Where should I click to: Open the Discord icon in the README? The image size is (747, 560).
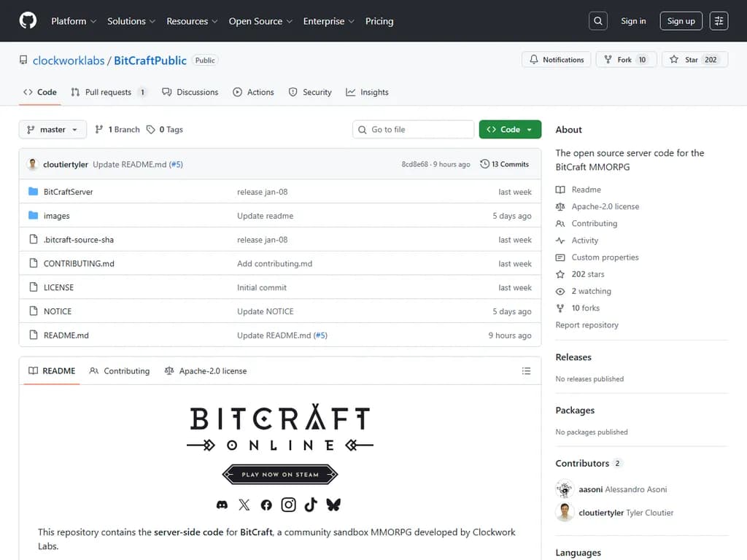(x=222, y=505)
